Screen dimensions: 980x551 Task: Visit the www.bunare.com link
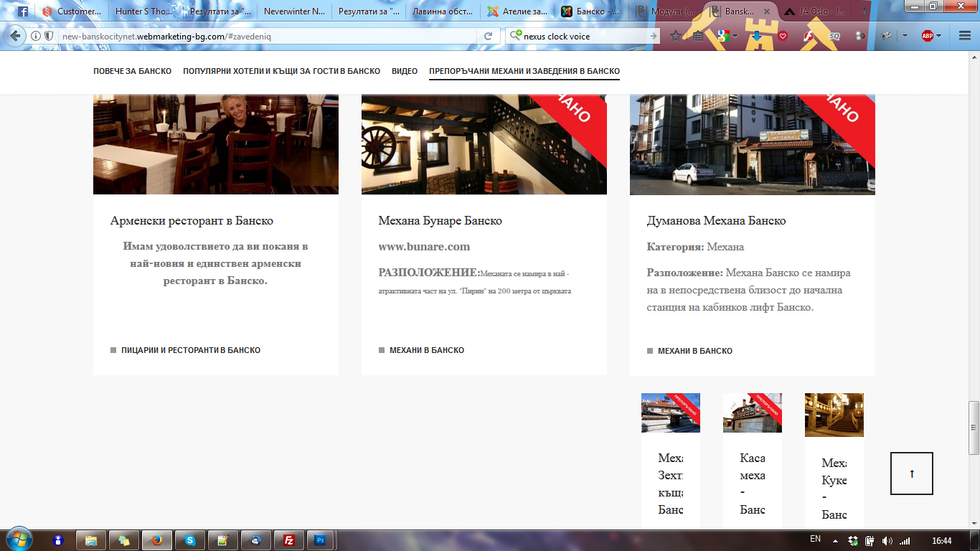click(x=424, y=247)
